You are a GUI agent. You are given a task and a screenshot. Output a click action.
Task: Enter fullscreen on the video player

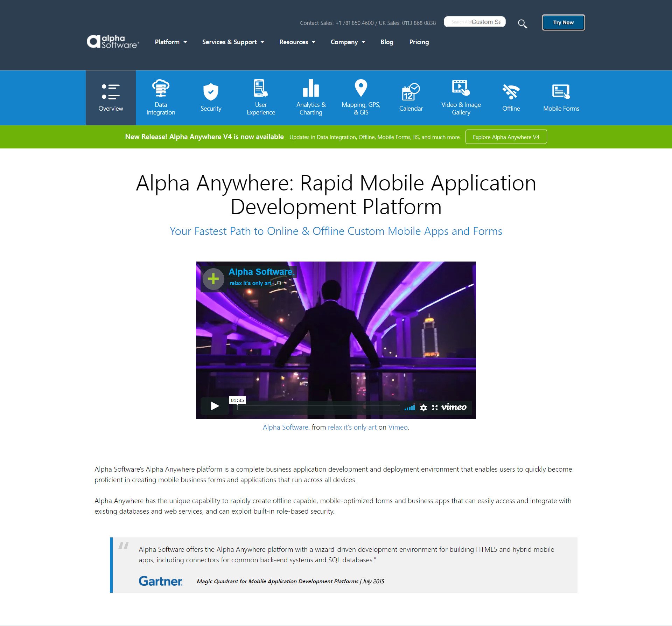435,408
